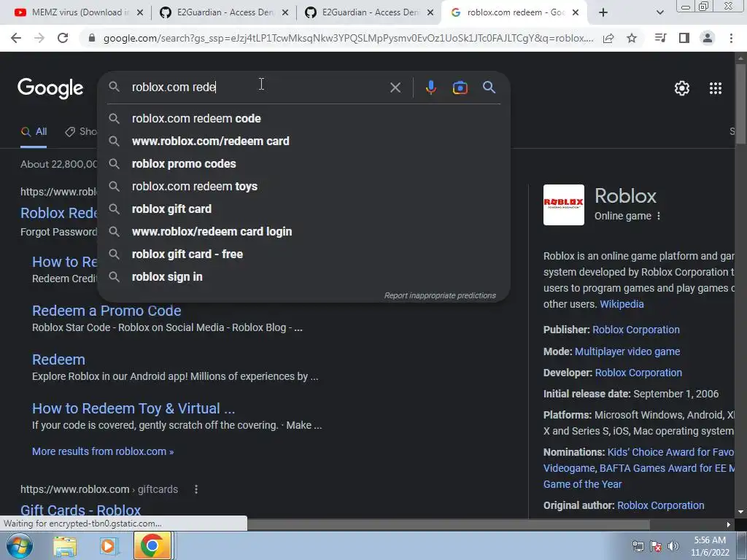This screenshot has height=560, width=747.
Task: Click Report inappropriate predictions
Action: pyautogui.click(x=440, y=296)
